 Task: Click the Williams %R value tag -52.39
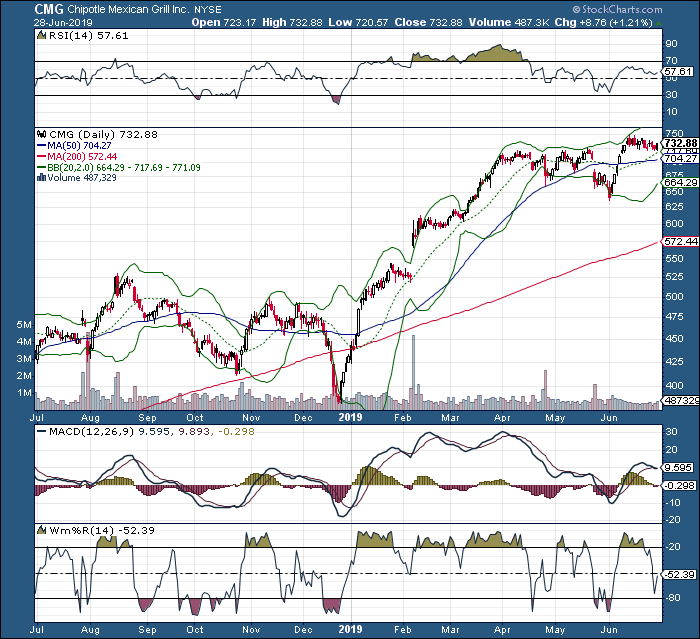coord(679,575)
